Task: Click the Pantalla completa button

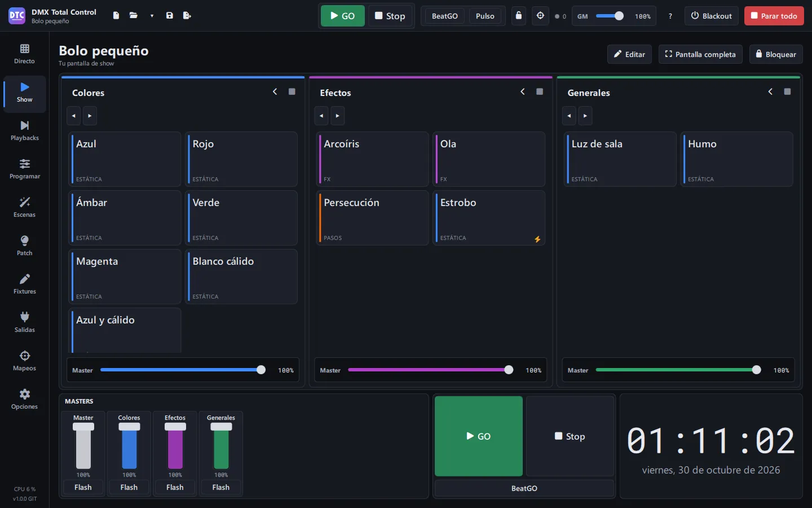Action: pyautogui.click(x=700, y=54)
